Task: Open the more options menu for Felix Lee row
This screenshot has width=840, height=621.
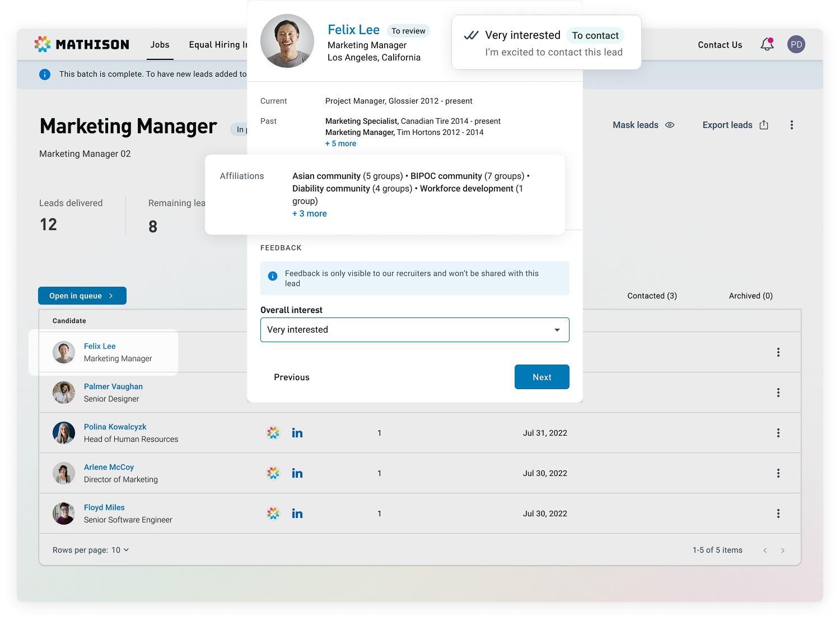Action: point(778,352)
